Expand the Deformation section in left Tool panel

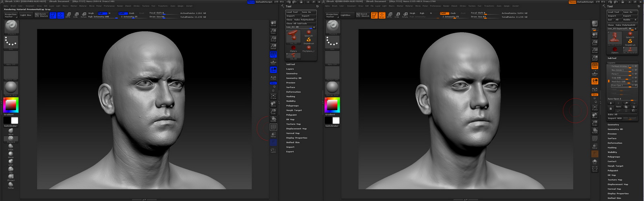(293, 92)
